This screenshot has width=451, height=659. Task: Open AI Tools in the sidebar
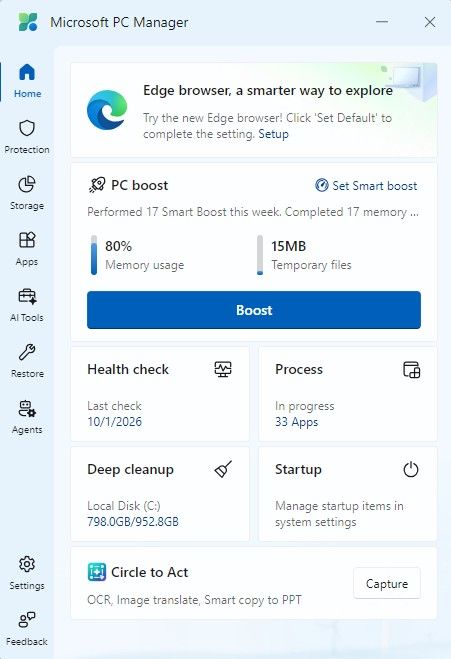tap(27, 305)
